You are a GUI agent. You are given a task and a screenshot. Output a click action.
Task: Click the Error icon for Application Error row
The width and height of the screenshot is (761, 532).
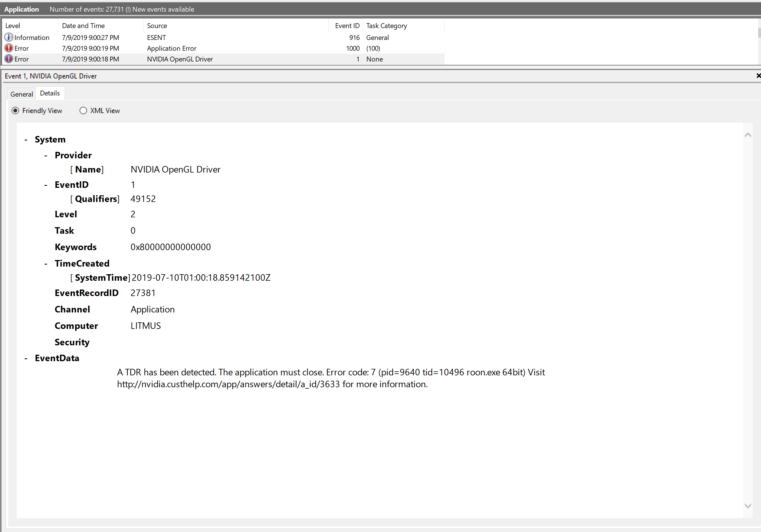pyautogui.click(x=8, y=48)
